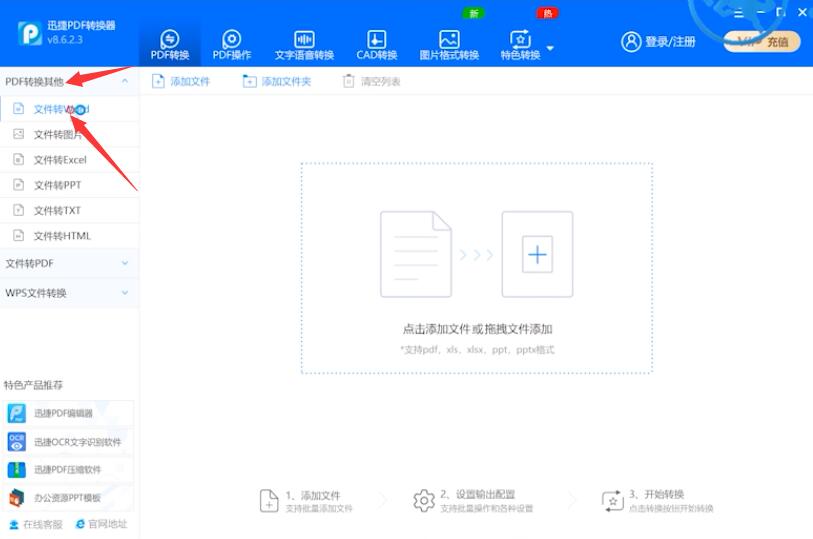The width and height of the screenshot is (813, 539).
Task: Switch to the PDF操作 tab
Action: 232,45
